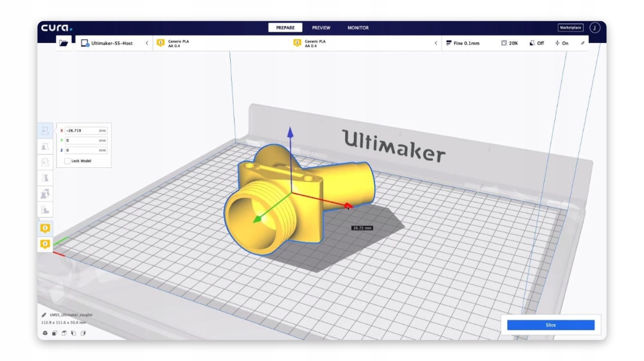Select the Support Blocker tool
The height and width of the screenshot is (361, 644).
click(45, 210)
